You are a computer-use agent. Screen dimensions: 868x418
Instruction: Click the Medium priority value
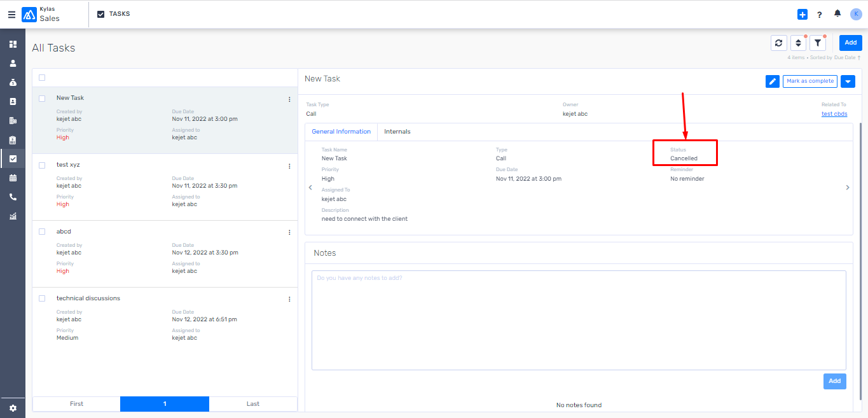coord(67,338)
